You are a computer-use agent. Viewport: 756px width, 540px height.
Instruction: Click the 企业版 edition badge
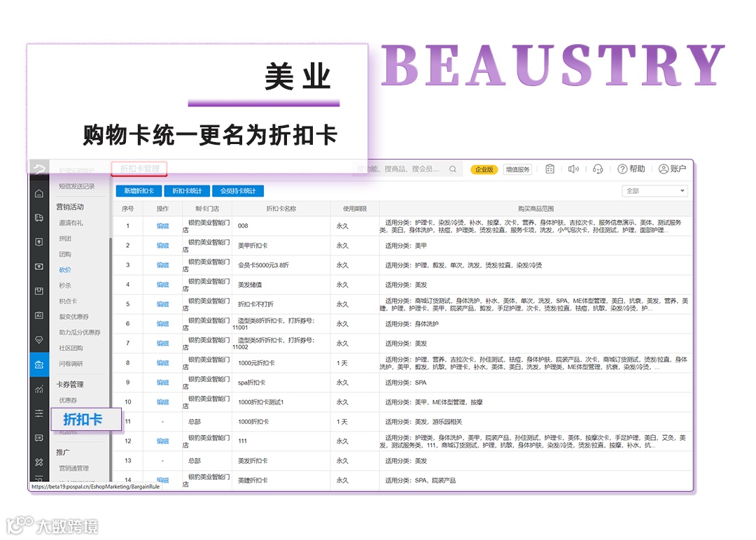484,169
